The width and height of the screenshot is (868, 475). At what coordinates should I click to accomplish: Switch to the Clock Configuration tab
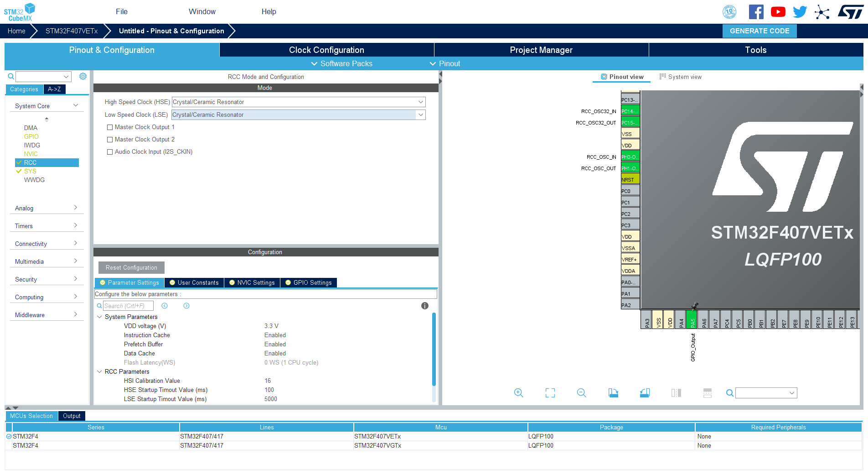coord(326,50)
